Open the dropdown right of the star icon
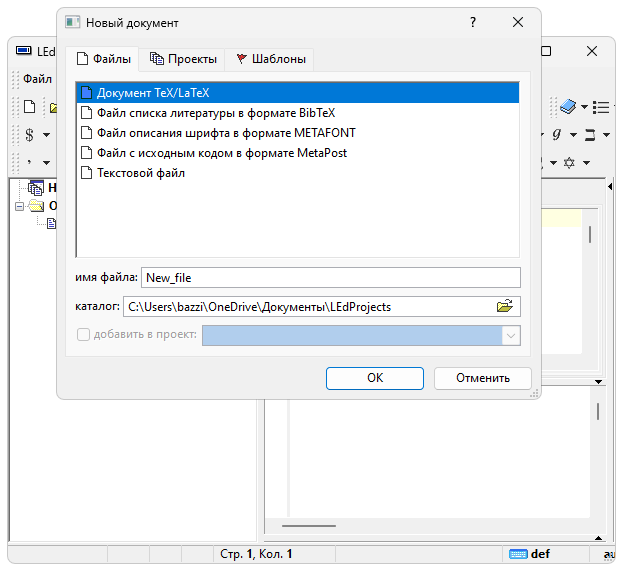This screenshot has width=620, height=567. point(586,163)
